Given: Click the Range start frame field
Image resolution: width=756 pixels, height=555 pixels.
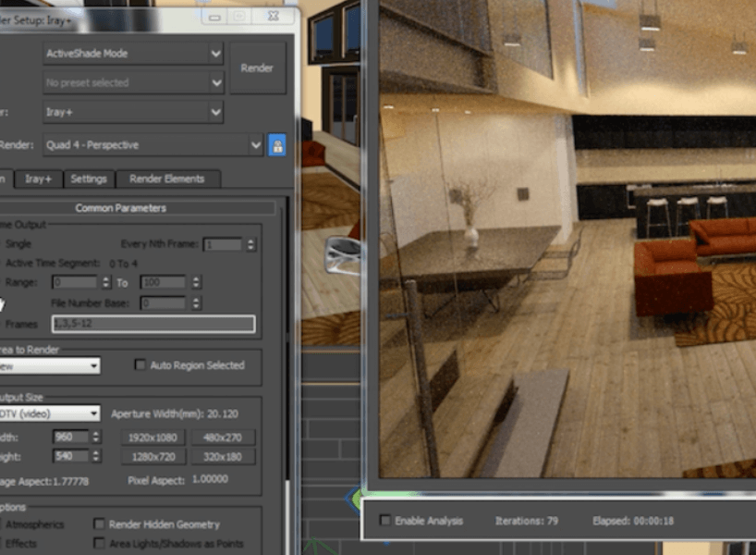Looking at the screenshot, I should pos(75,282).
